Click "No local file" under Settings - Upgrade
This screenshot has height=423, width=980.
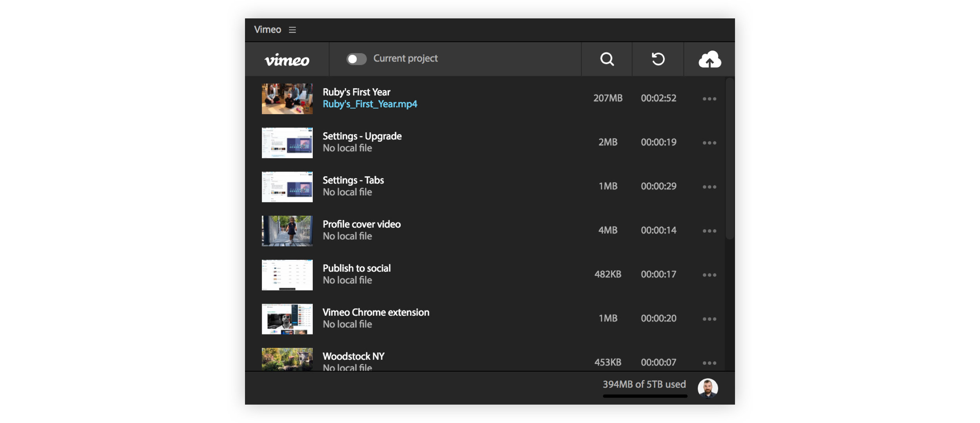[x=347, y=148]
